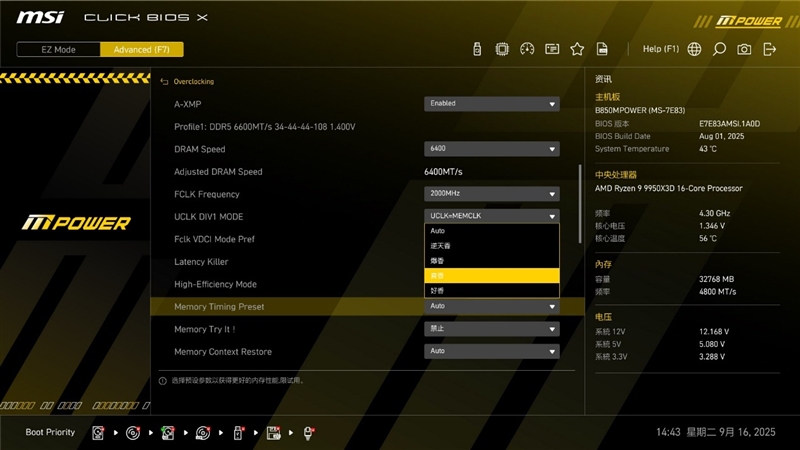
Task: Click the AMD Ryzen 9 9950X3D processor text
Action: pos(668,188)
